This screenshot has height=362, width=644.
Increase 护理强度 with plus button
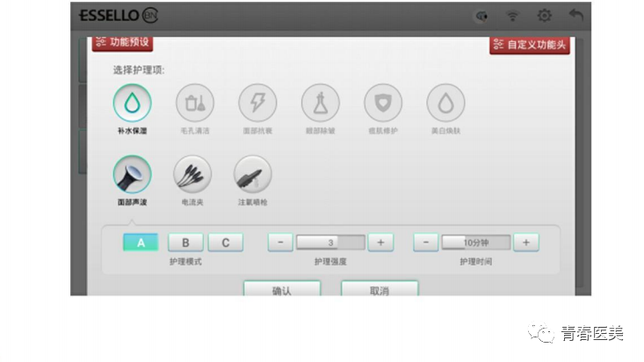(380, 243)
